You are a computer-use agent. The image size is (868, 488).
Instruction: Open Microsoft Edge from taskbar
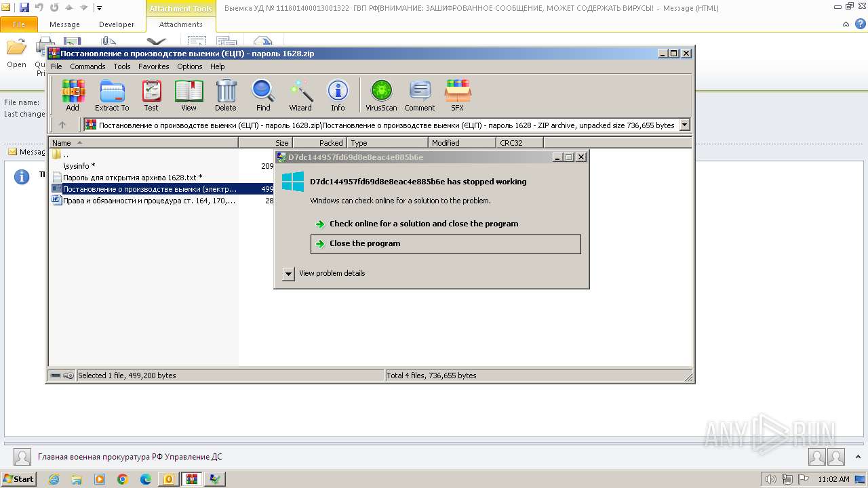point(146,479)
